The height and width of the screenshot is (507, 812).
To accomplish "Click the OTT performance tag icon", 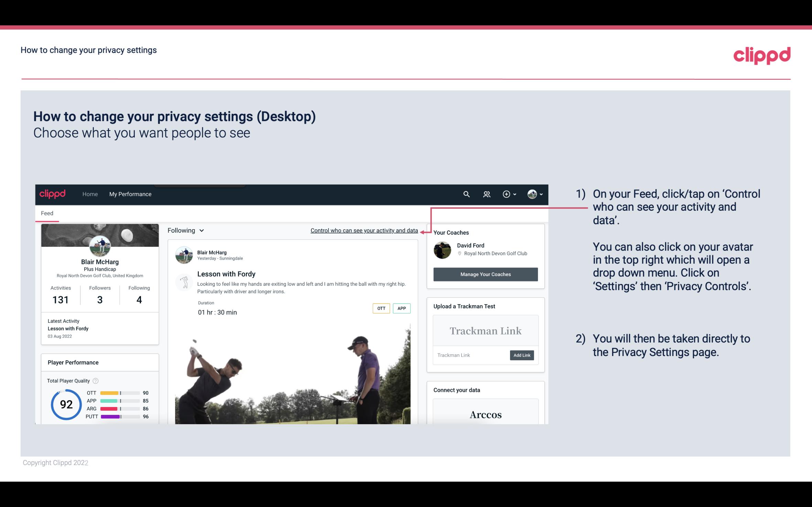I will (x=380, y=308).
